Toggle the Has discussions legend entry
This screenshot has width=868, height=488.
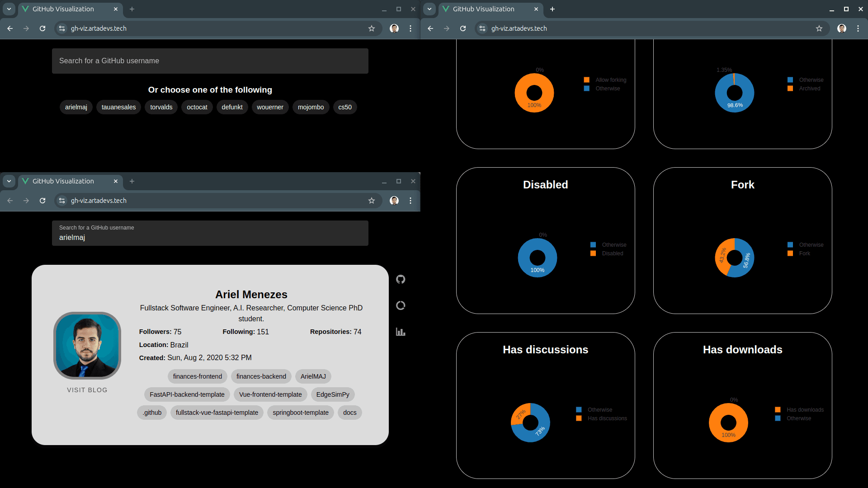[607, 418]
